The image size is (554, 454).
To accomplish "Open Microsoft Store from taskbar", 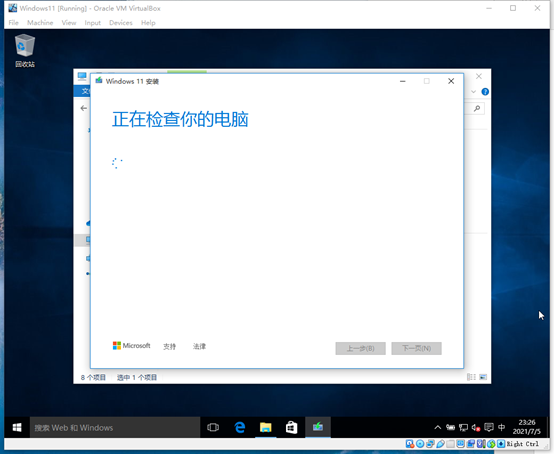I will pos(291,428).
